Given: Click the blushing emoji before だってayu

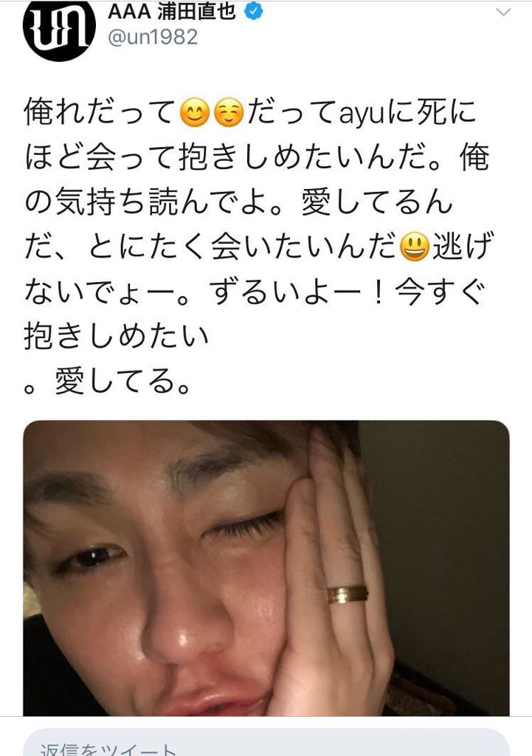Looking at the screenshot, I should pos(229,114).
